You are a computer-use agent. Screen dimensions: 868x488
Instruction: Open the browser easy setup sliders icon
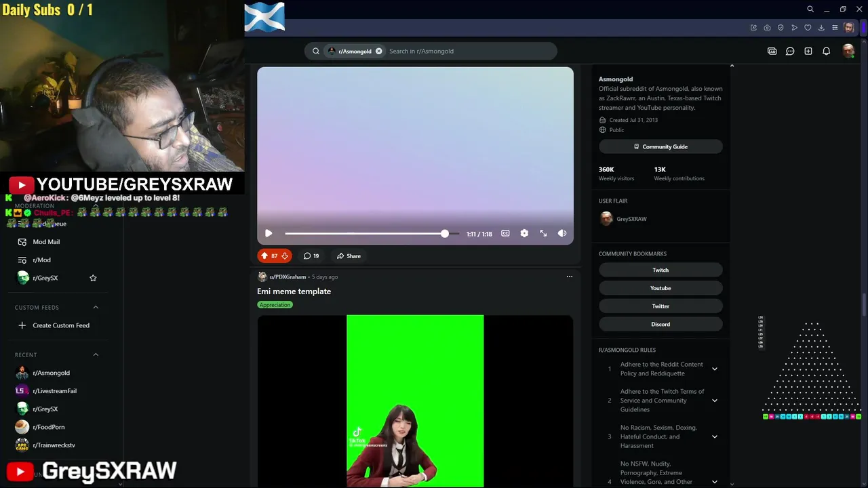pyautogui.click(x=835, y=28)
